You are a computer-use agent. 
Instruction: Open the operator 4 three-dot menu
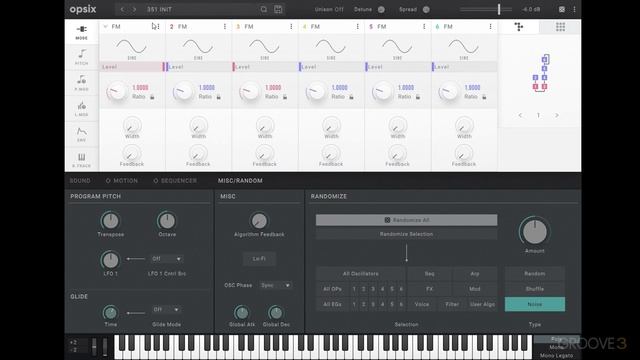click(358, 27)
